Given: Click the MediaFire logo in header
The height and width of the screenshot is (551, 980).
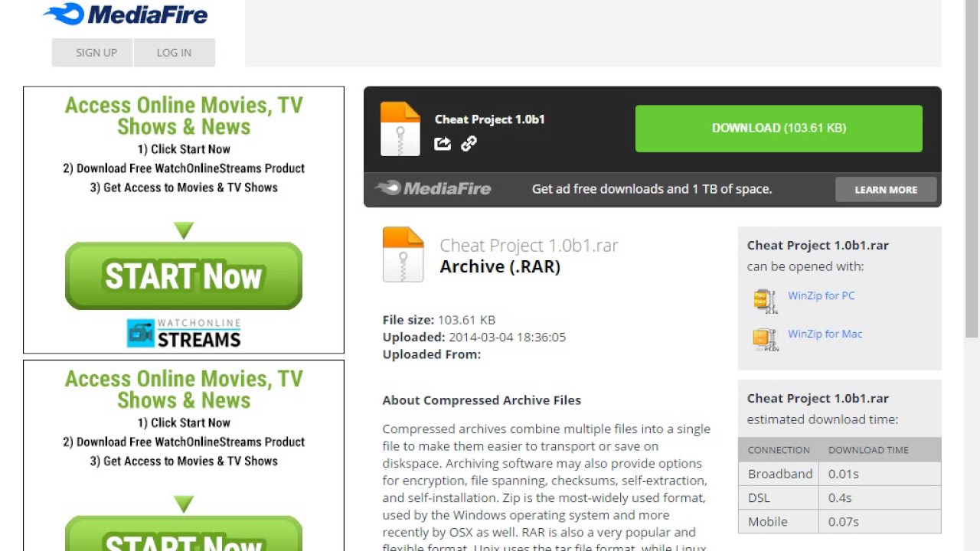Looking at the screenshot, I should coord(126,14).
